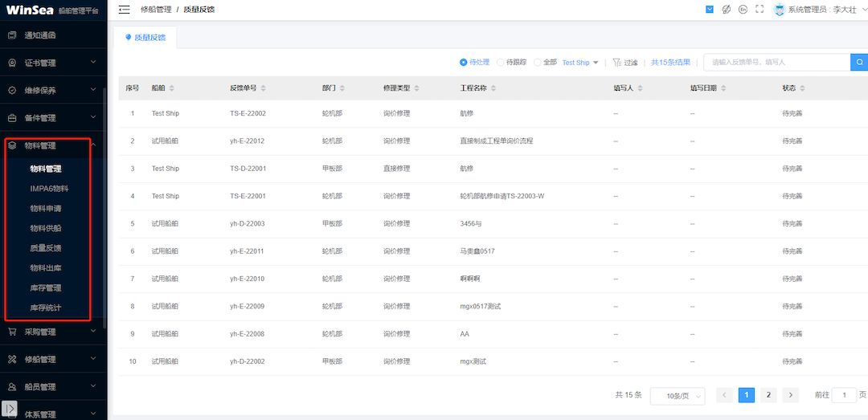Click the pin icon on 质量反馈 tab
868x420 pixels.
coord(129,38)
